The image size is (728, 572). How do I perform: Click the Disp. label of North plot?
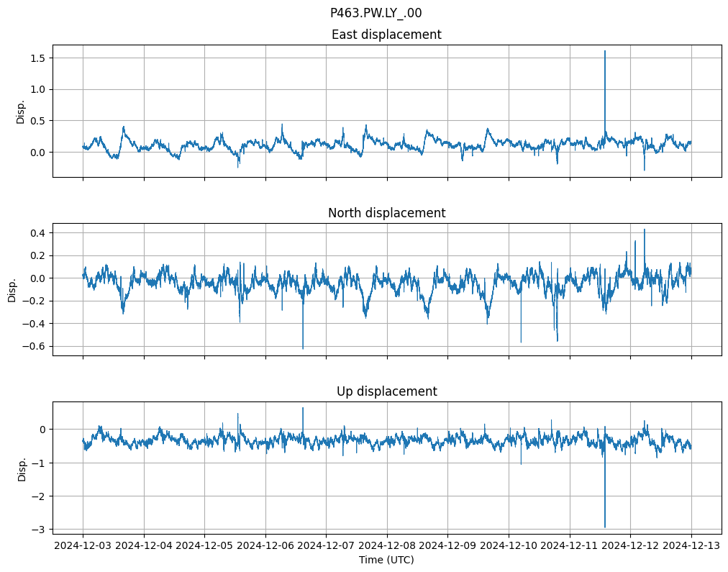tap(12, 289)
